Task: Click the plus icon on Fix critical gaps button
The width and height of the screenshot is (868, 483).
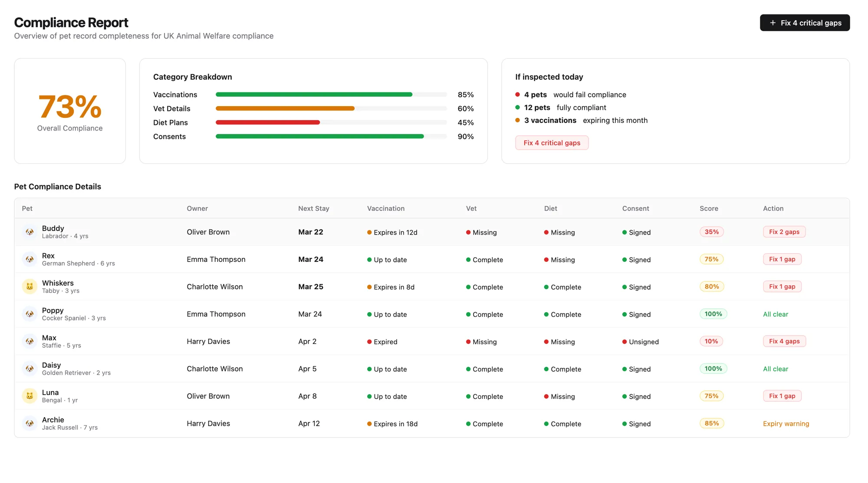Action: pyautogui.click(x=773, y=23)
